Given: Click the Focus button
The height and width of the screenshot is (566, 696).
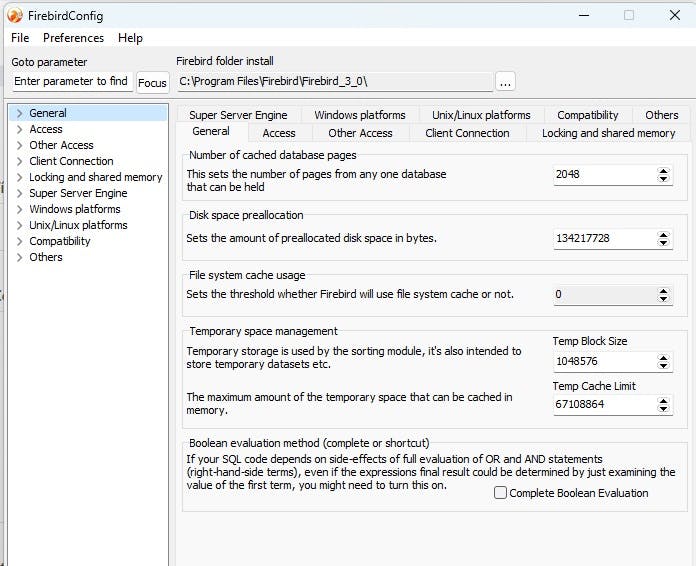Looking at the screenshot, I should pos(152,83).
